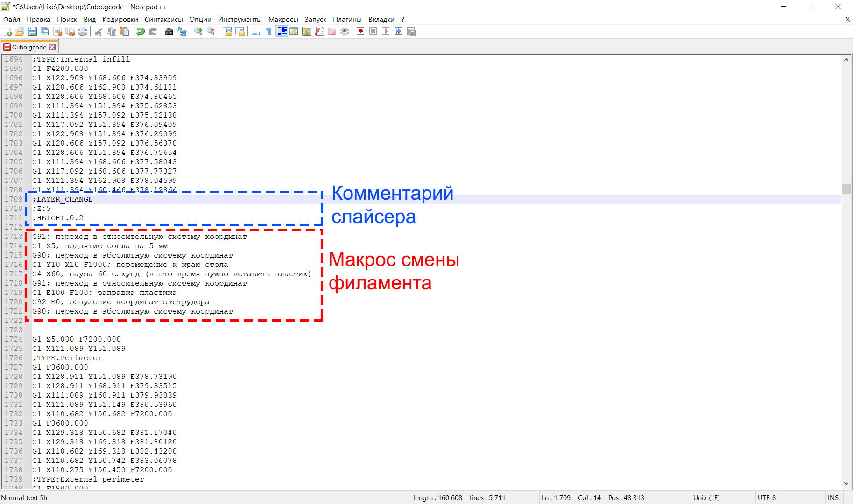853x504 pixels.
Task: Open the question mark help menu
Action: (x=402, y=20)
